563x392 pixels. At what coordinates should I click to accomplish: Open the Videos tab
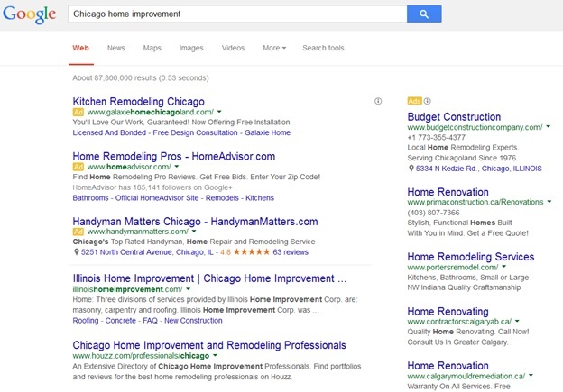[233, 48]
